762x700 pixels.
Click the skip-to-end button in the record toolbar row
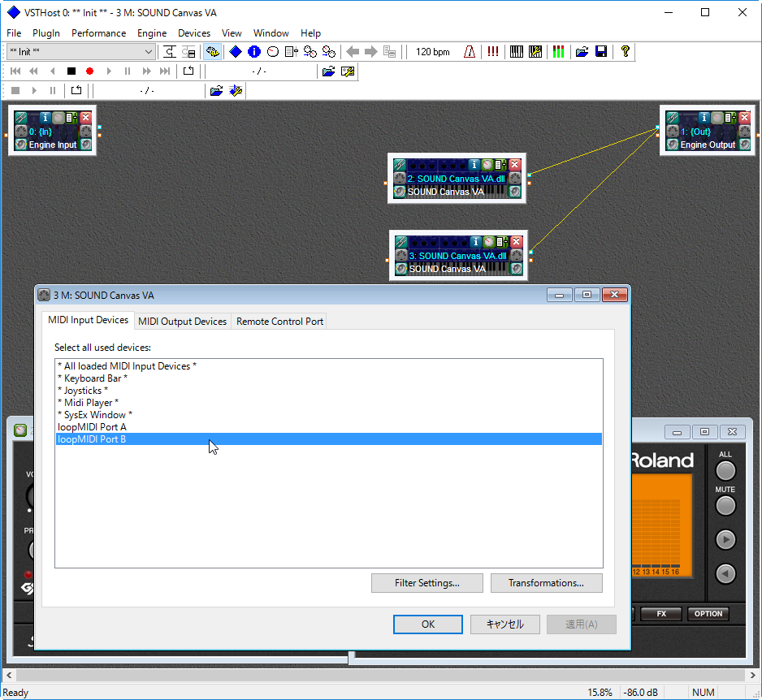165,71
